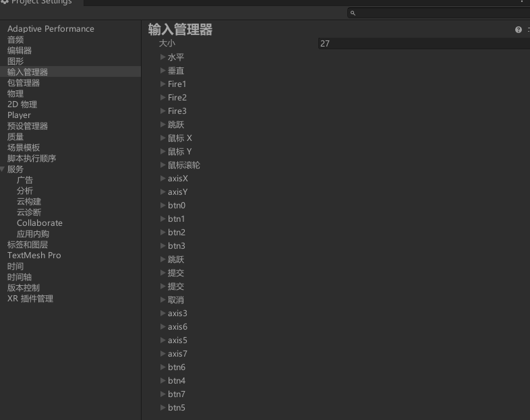This screenshot has width=530, height=420.
Task: Select the 编辑器 settings category
Action: pyautogui.click(x=20, y=51)
